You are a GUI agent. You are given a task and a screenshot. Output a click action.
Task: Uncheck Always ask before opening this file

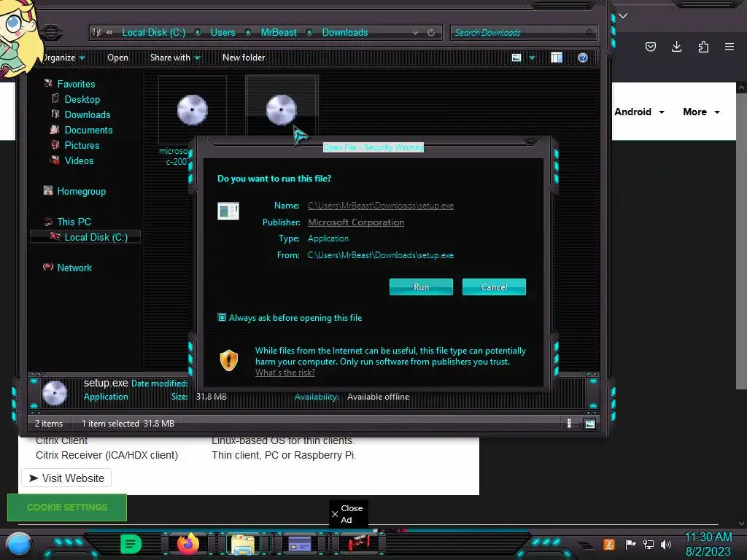pyautogui.click(x=222, y=318)
